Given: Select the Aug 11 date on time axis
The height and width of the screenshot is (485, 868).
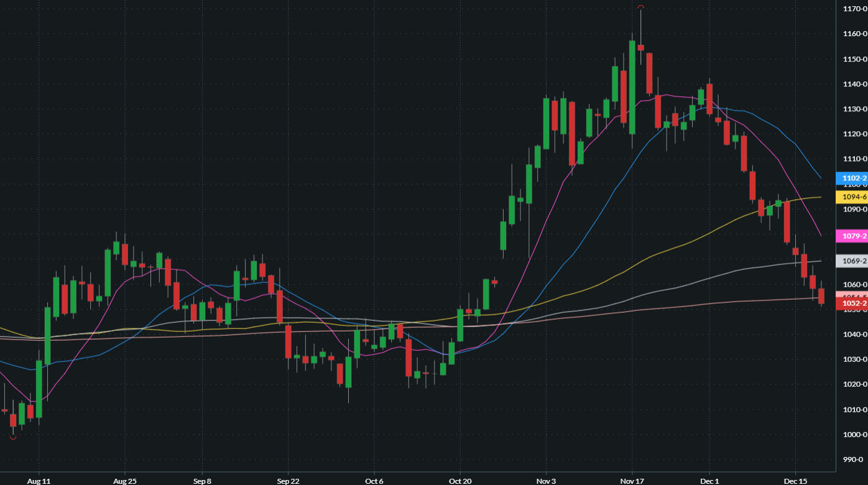Looking at the screenshot, I should tap(39, 481).
